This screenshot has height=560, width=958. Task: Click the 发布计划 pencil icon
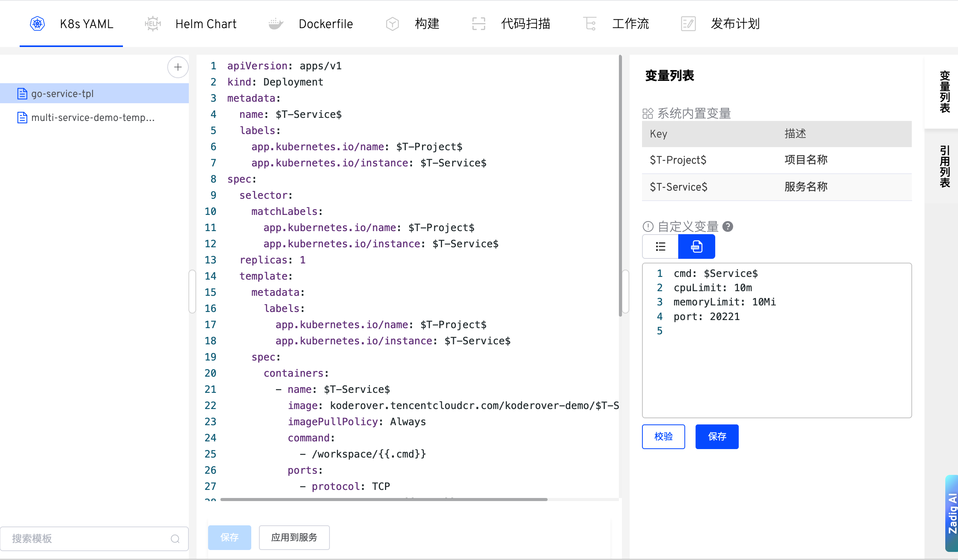[x=688, y=23]
